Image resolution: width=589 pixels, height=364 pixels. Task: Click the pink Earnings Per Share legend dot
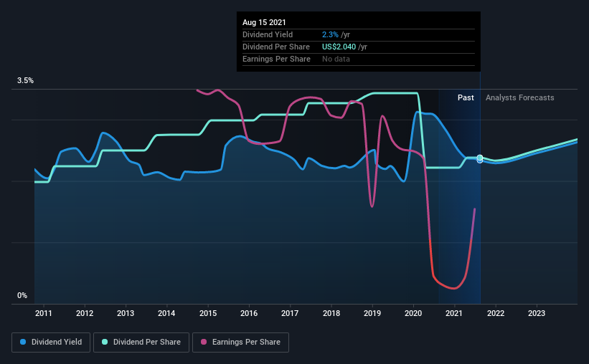(x=204, y=342)
